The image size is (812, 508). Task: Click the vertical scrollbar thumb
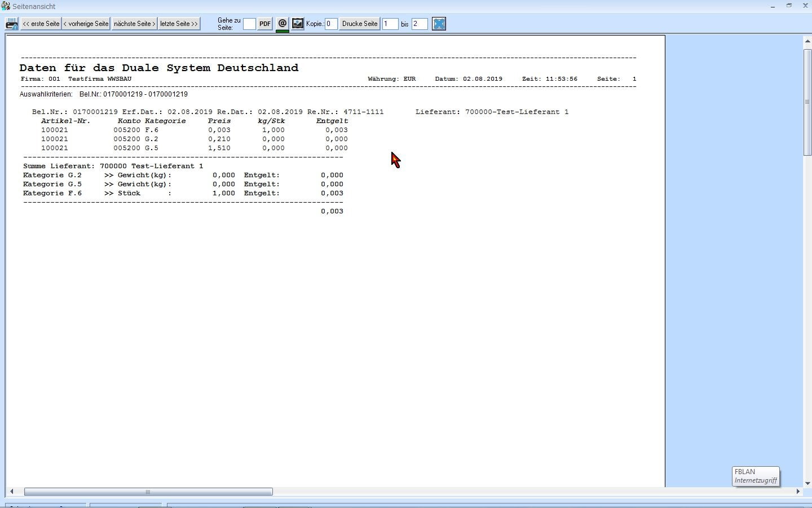pyautogui.click(x=807, y=102)
